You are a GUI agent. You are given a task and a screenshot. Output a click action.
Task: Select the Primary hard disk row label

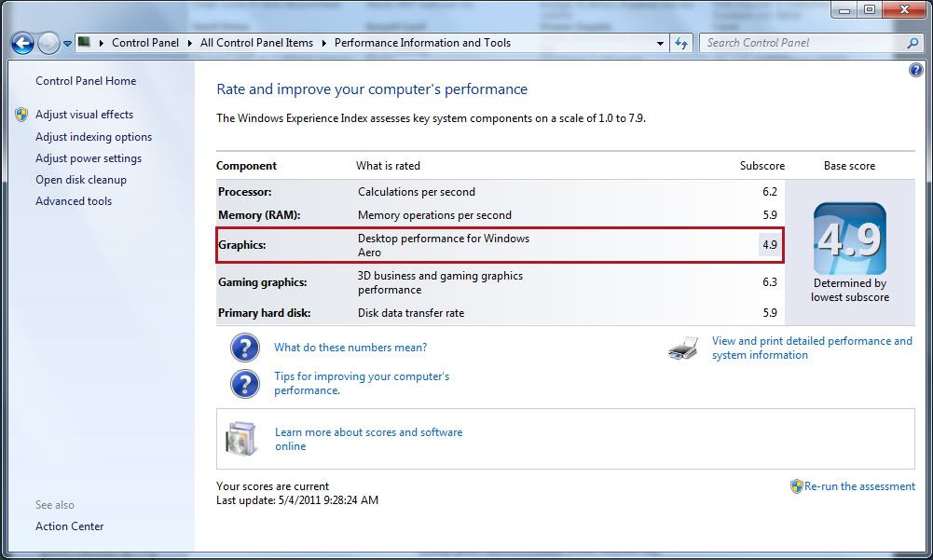[x=264, y=313]
